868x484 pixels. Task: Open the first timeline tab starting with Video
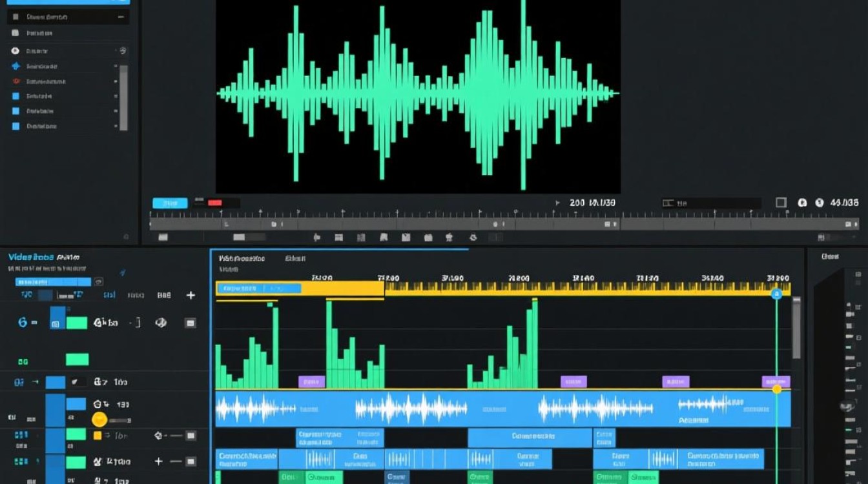click(x=241, y=258)
